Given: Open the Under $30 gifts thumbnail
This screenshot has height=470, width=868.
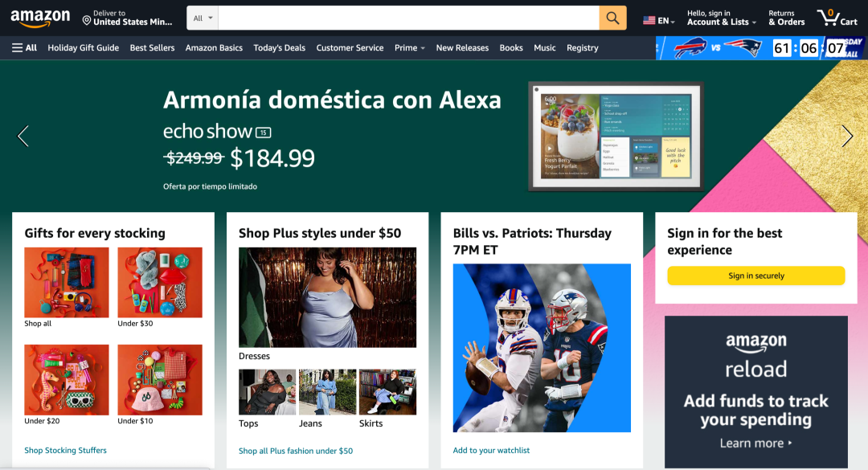Looking at the screenshot, I should pos(160,282).
